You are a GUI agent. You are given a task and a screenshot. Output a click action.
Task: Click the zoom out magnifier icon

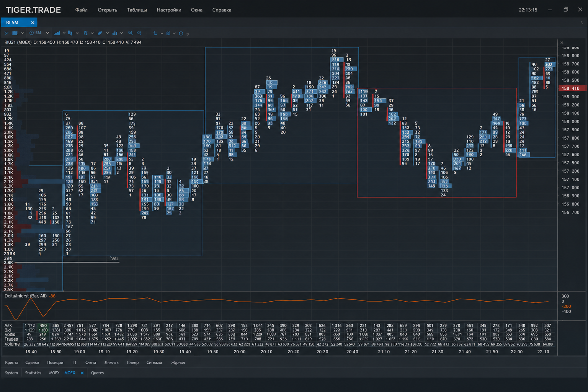[x=139, y=33]
